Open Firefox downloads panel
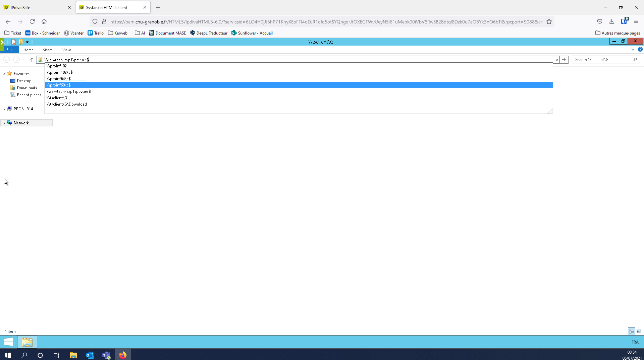644x360 pixels. [x=611, y=22]
